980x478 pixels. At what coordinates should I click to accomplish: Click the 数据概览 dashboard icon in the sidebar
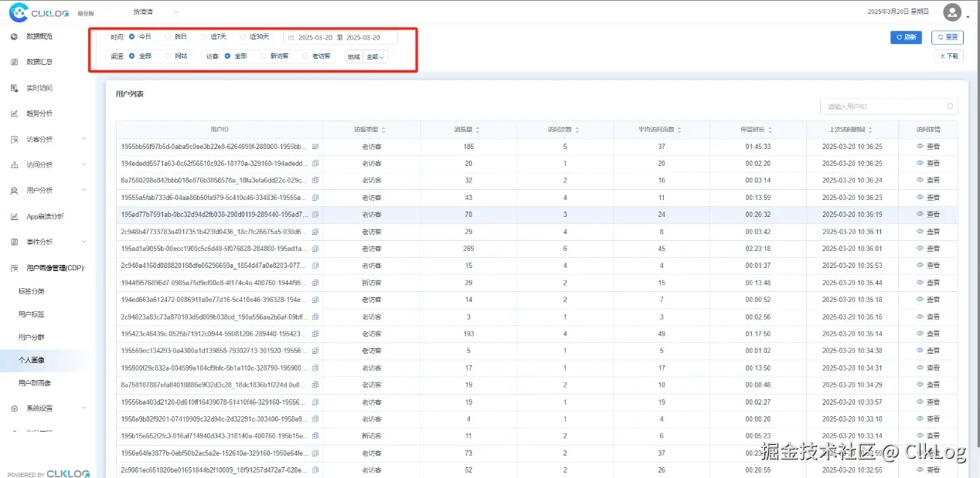click(14, 36)
